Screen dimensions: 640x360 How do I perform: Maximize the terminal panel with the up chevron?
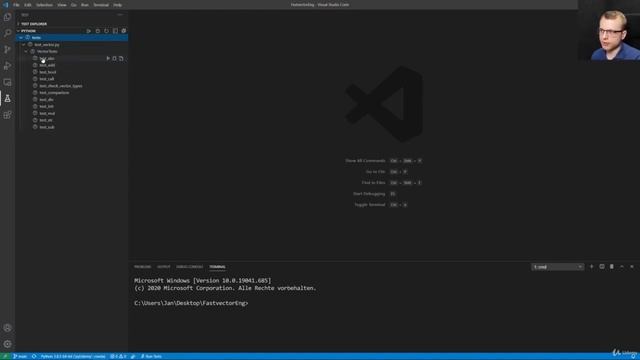[622, 267]
